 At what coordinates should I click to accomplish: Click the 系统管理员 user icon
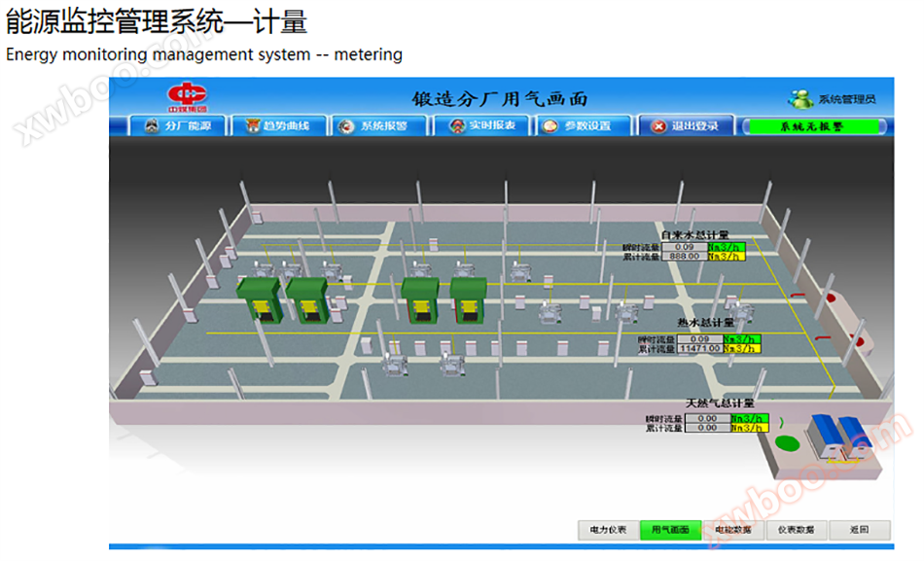[x=800, y=99]
